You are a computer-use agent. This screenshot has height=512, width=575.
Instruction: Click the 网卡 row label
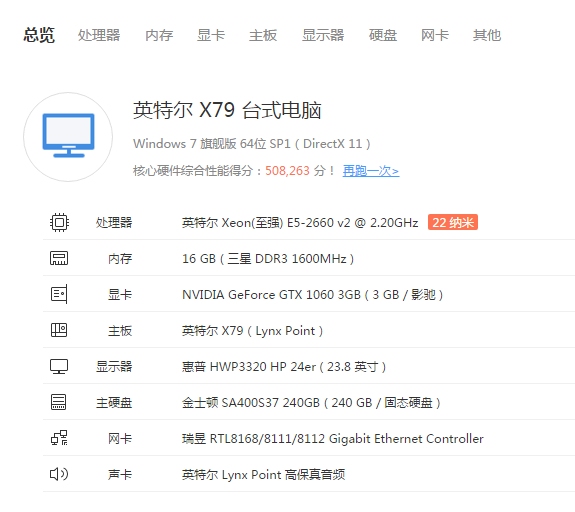pos(120,439)
